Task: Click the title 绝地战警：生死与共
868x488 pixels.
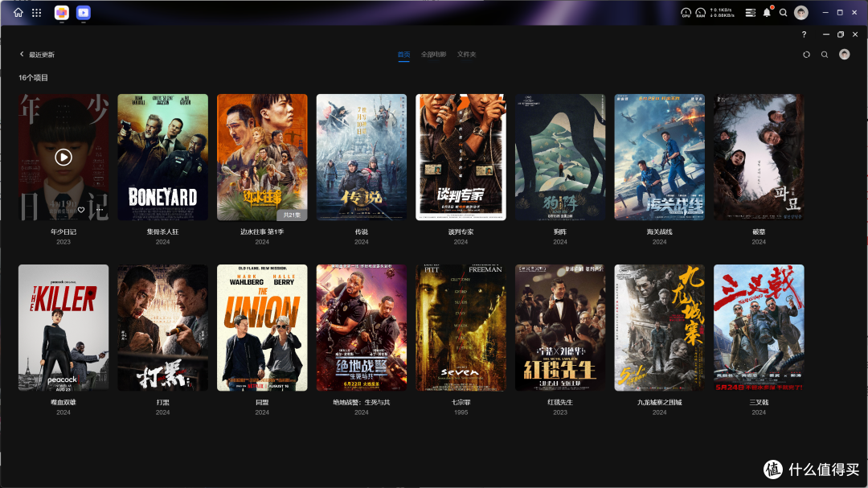Action: 362,403
